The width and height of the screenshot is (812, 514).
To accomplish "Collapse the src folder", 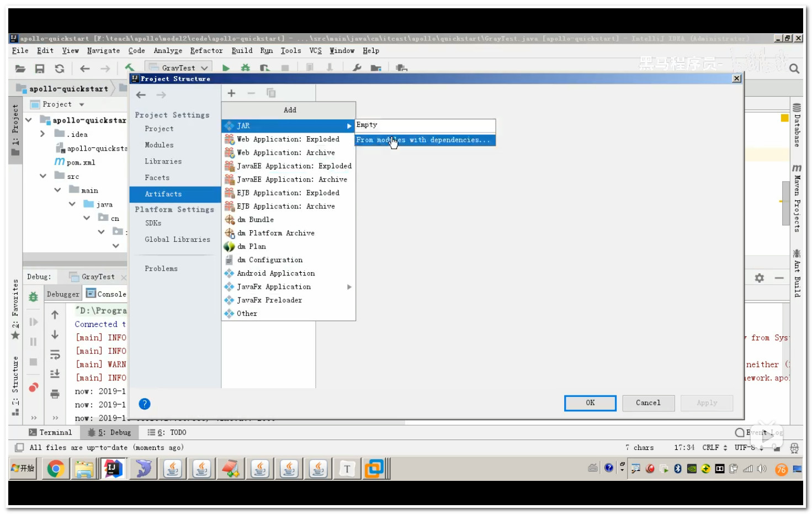I will 43,176.
